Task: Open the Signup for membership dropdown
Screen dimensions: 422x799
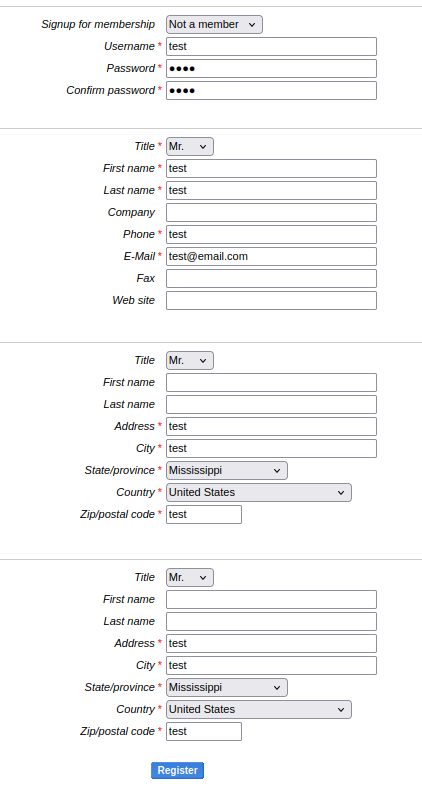Action: [x=214, y=24]
